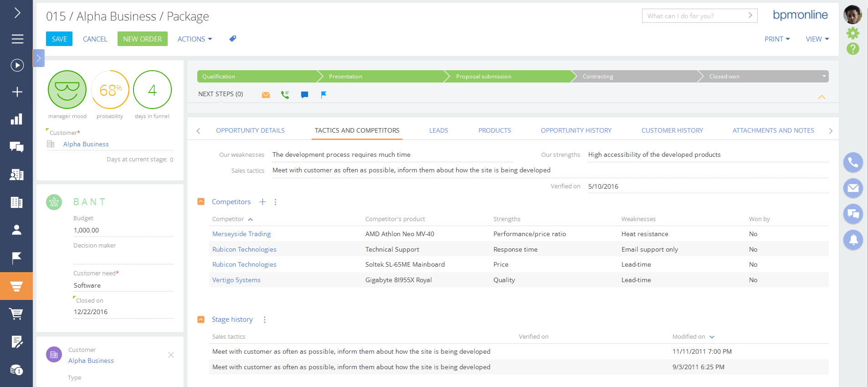Switch to LEADS tab

(x=439, y=130)
